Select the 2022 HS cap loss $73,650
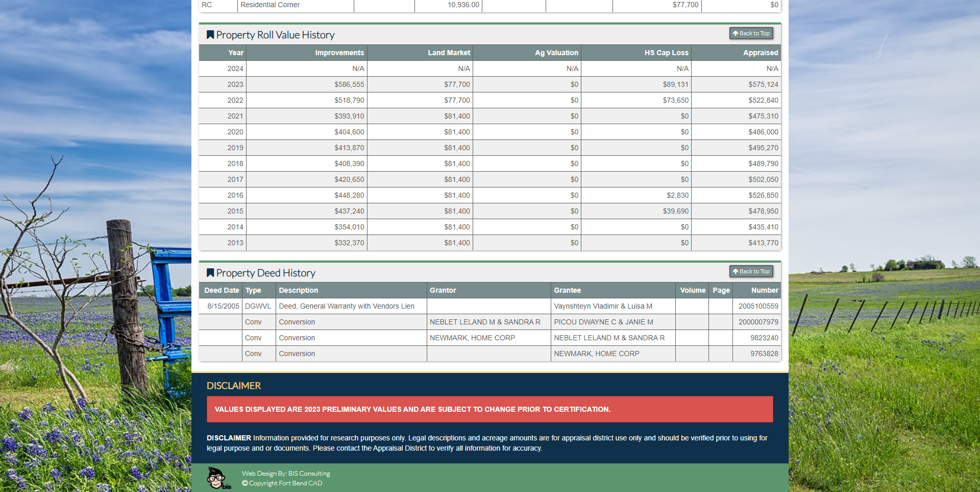 [675, 100]
